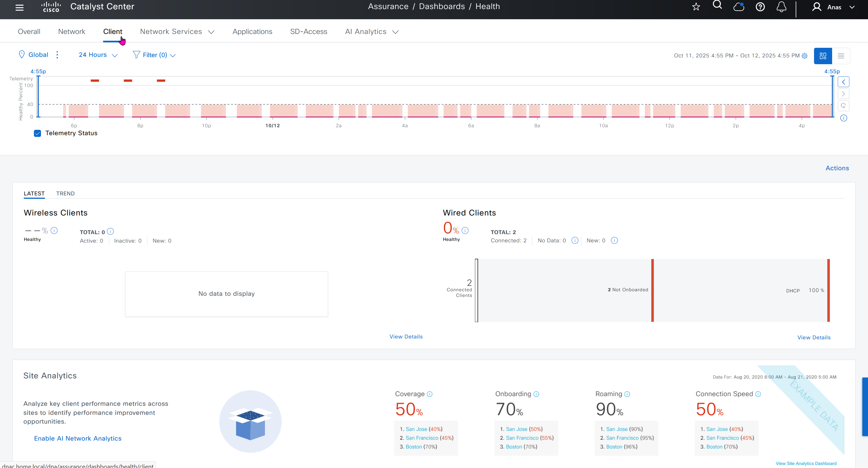Viewport: 868px width, 468px height.
Task: Click Enable AI Network Analytics link
Action: tap(77, 438)
